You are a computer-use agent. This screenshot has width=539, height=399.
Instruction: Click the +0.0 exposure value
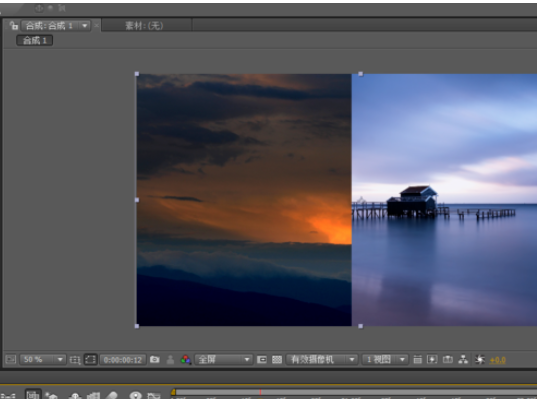click(498, 360)
